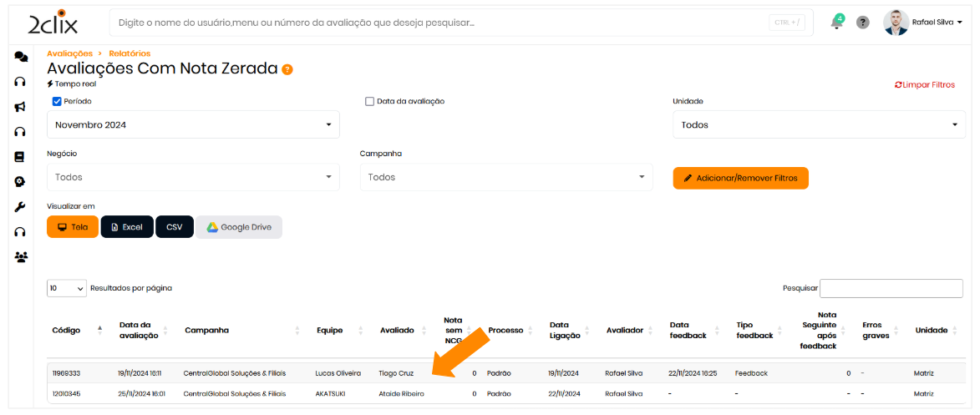Viewport: 980px width, 415px height.
Task: Click the wrench tools icon in sidebar
Action: [x=20, y=207]
